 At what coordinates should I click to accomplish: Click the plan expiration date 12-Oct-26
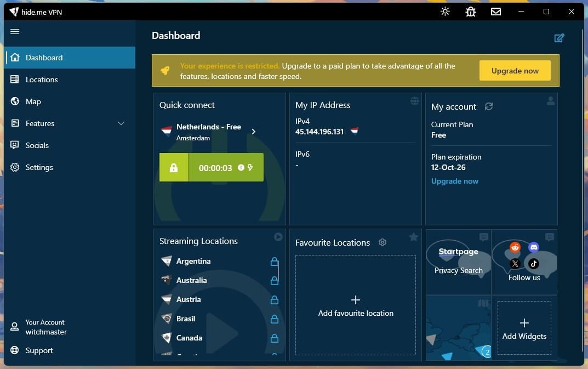[448, 167]
